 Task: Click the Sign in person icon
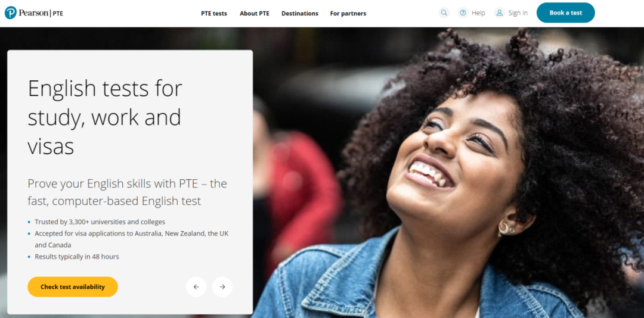[500, 13]
